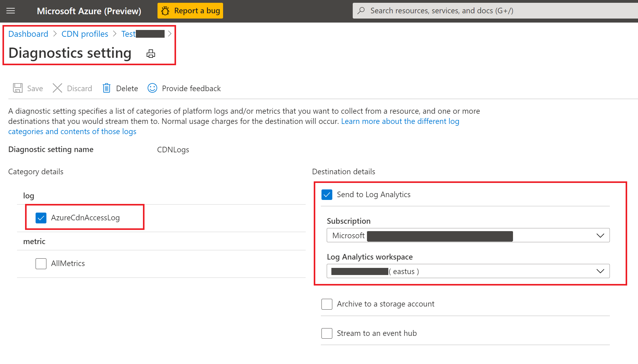Click the bug icon in Report a bug

[166, 11]
